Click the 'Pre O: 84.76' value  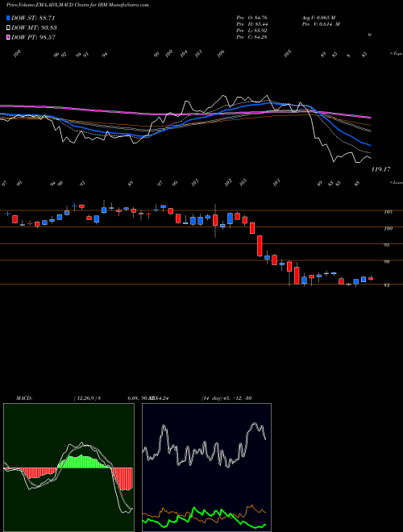tap(252, 18)
